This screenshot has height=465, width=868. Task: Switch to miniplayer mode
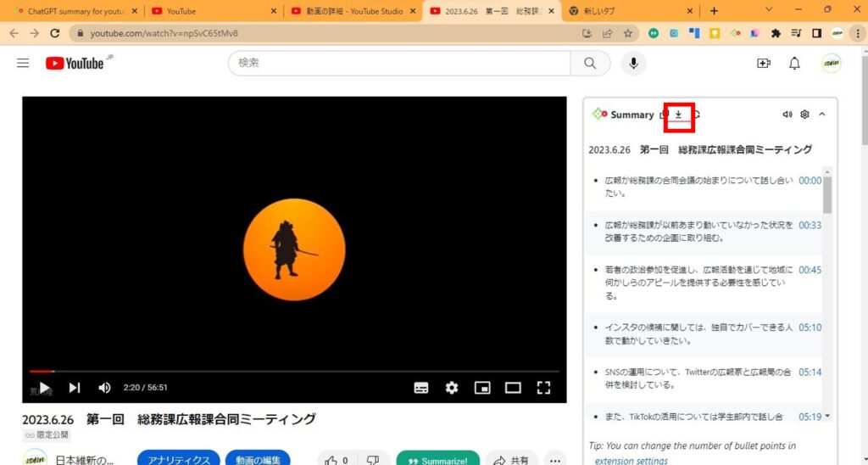[482, 388]
